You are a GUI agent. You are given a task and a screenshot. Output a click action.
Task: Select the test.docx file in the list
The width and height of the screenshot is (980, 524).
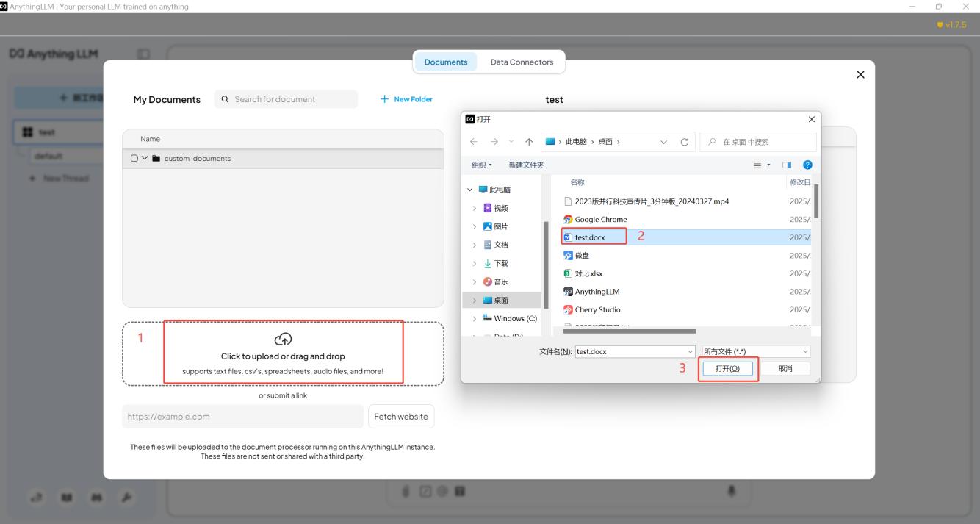(x=592, y=237)
